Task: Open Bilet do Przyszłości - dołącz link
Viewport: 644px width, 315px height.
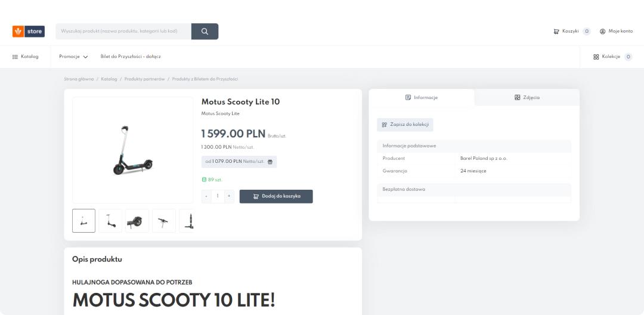Action: click(x=131, y=57)
